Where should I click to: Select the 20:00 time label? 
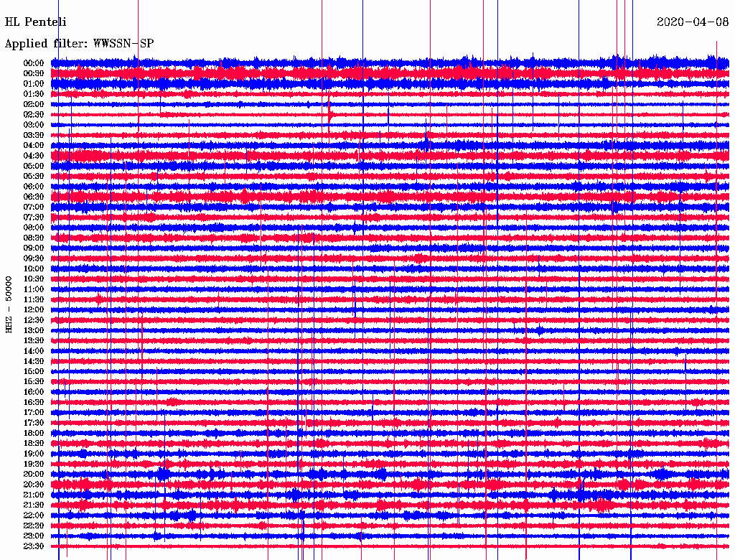click(34, 475)
